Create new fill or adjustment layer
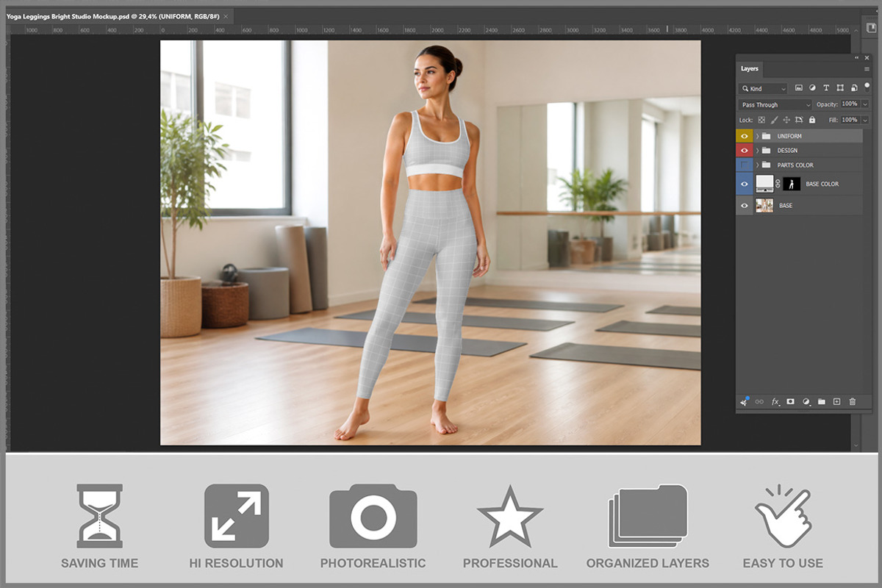882x588 pixels. 806,402
